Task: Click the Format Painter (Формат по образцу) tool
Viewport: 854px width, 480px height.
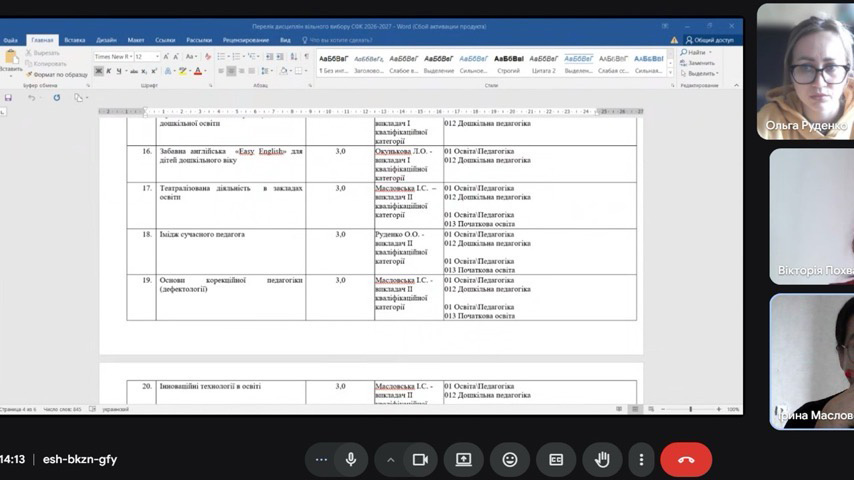Action: pyautogui.click(x=59, y=75)
